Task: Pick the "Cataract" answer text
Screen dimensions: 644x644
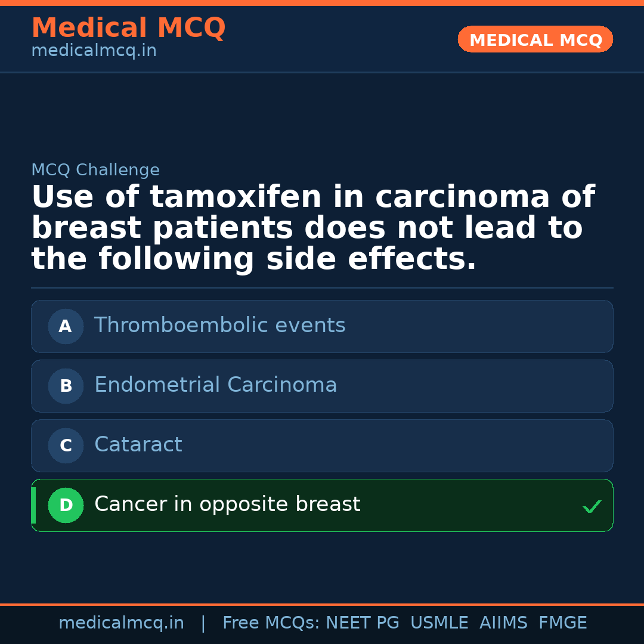Action: tap(138, 445)
